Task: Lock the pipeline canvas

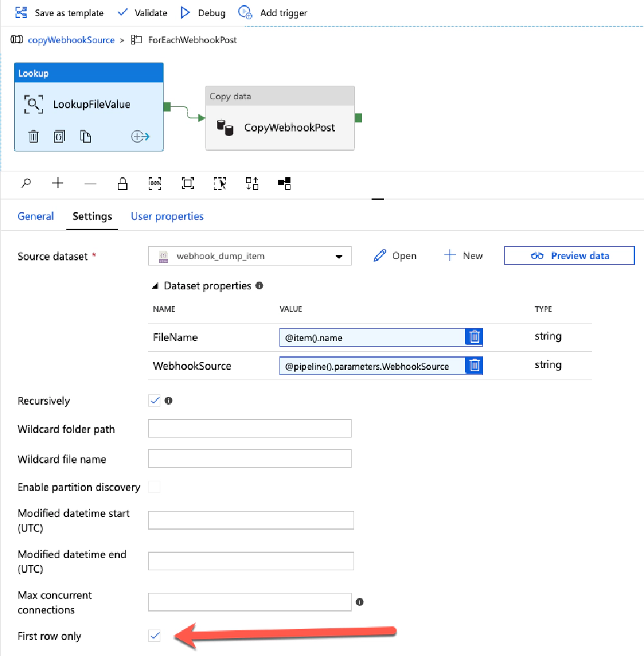Action: click(122, 183)
